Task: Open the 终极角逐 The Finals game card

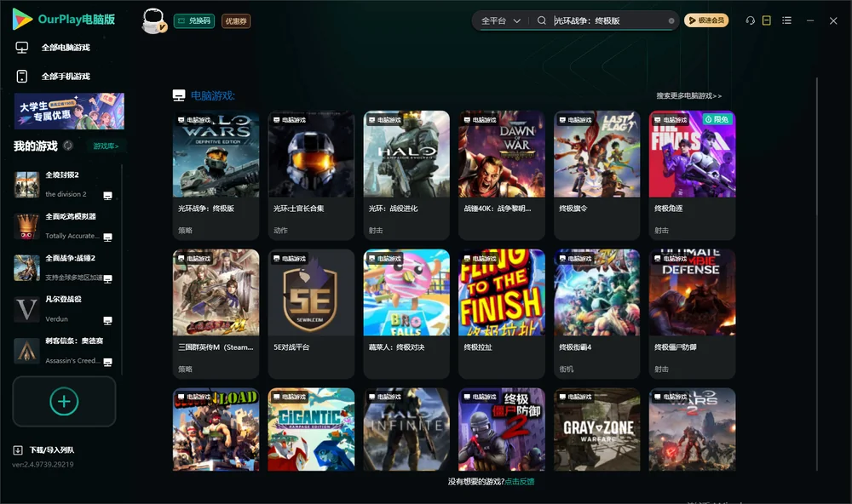Action: coord(692,175)
